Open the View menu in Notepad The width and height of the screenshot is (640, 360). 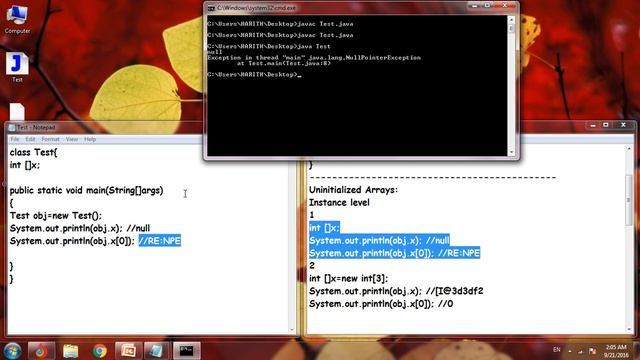coord(71,139)
